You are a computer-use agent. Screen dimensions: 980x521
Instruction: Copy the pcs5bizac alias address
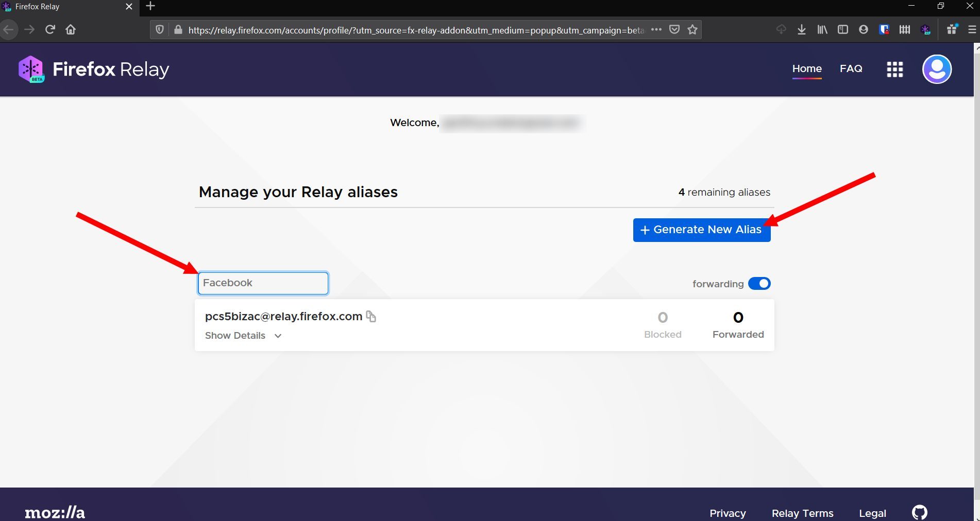coord(371,316)
